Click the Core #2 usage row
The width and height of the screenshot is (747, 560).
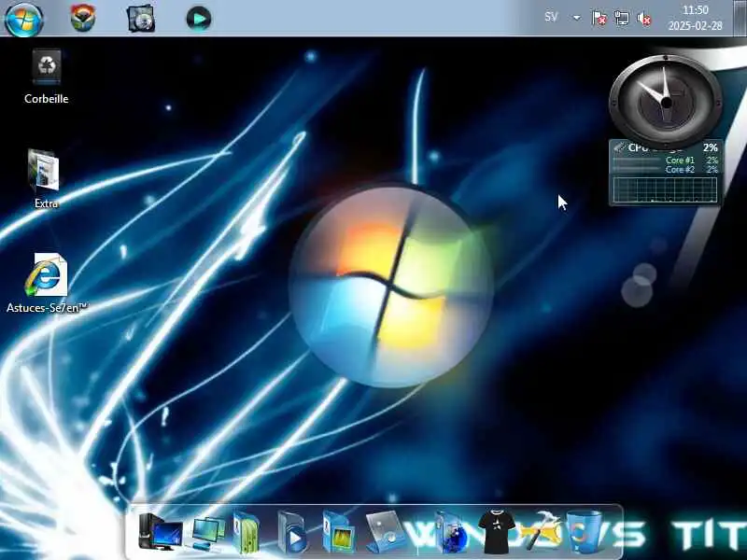[665, 170]
